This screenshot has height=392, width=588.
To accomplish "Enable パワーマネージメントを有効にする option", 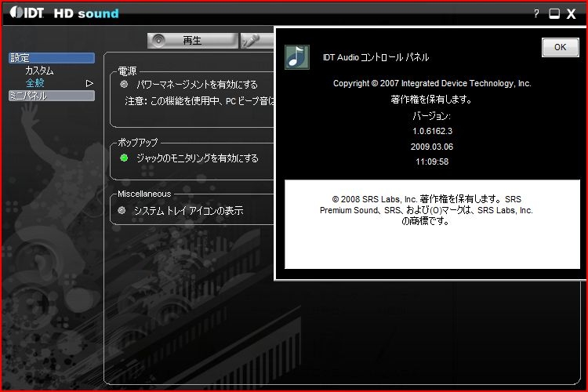I will pyautogui.click(x=124, y=84).
